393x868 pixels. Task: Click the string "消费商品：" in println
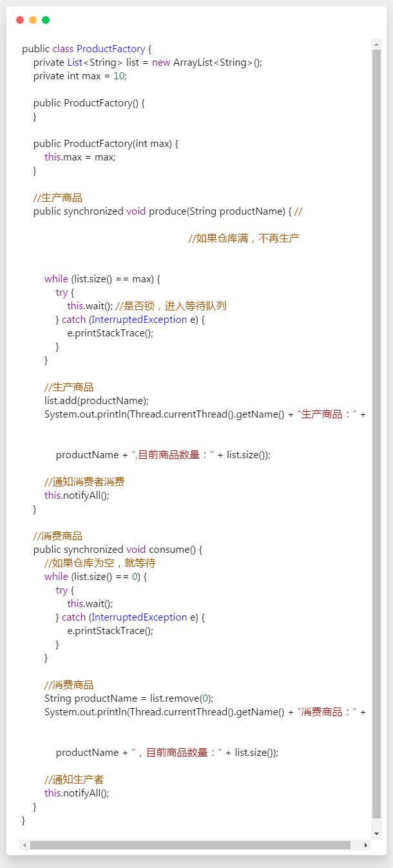point(327,712)
